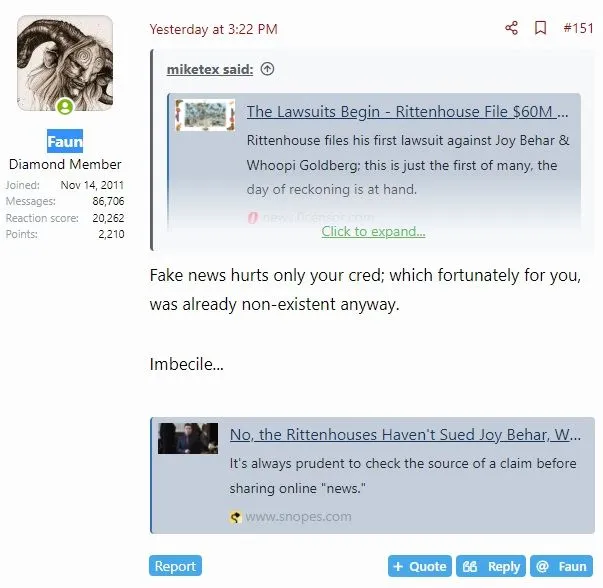
Task: Add the post to multi-quote with '+ Quote'
Action: (420, 566)
